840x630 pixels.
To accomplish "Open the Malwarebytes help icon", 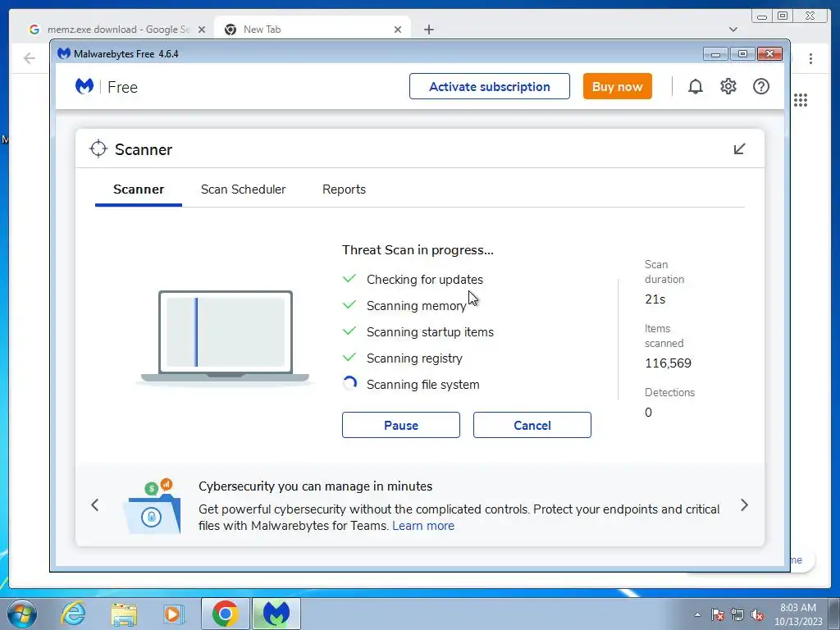I will coord(760,86).
